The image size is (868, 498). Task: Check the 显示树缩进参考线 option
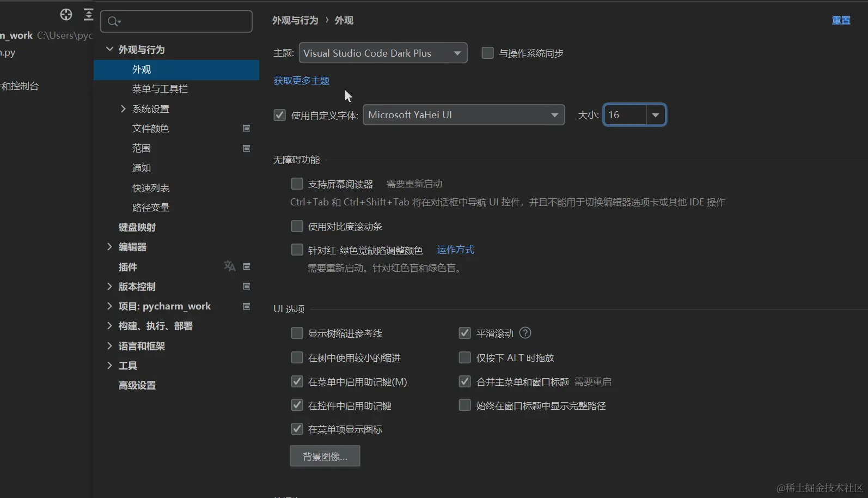point(297,333)
